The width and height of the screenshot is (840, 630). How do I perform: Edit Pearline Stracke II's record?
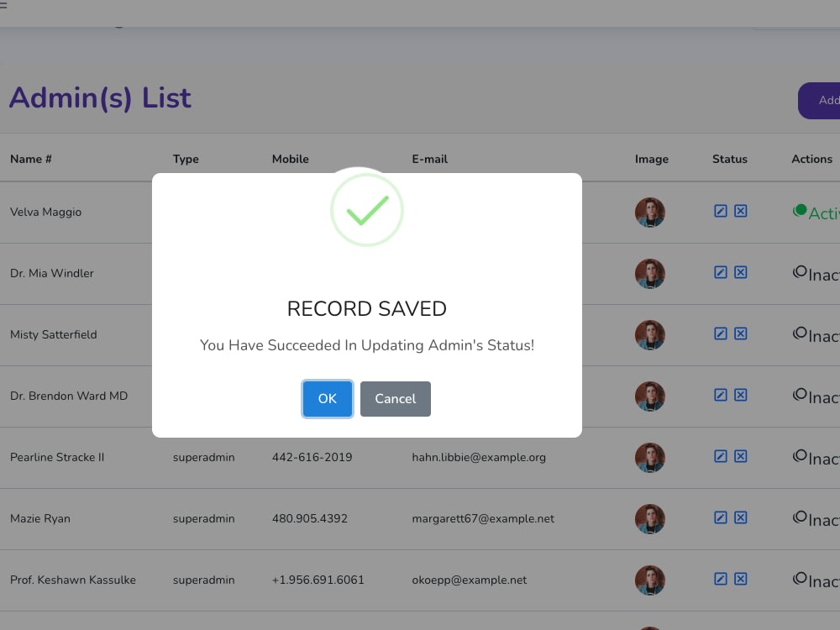point(721,456)
